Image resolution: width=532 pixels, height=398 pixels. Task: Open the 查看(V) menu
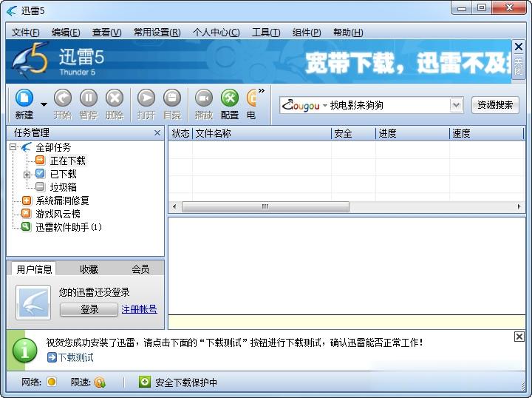click(107, 33)
